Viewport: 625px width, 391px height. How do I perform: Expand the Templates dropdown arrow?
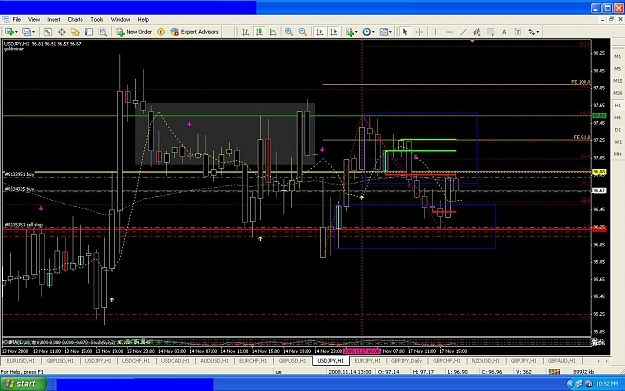tap(390, 32)
